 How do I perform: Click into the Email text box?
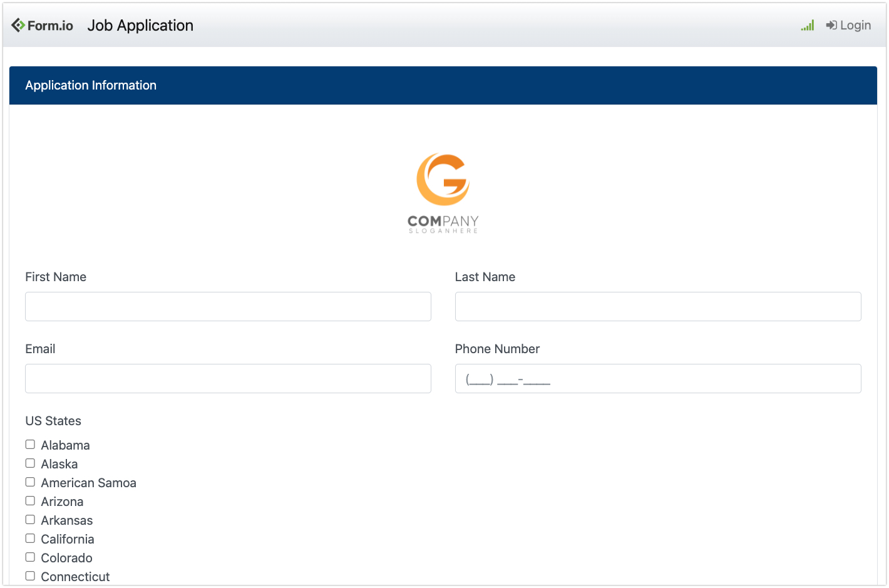pos(228,378)
